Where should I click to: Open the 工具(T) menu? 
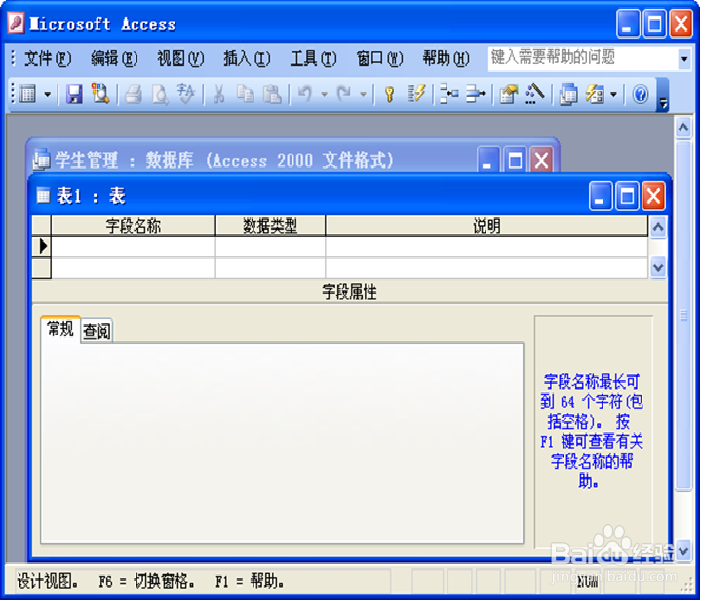click(313, 59)
